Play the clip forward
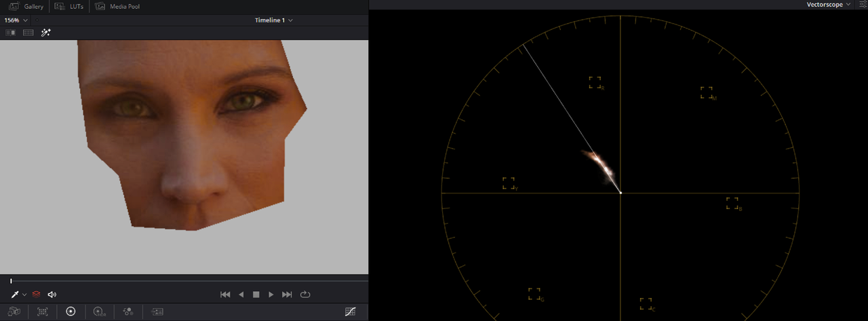 pos(271,295)
